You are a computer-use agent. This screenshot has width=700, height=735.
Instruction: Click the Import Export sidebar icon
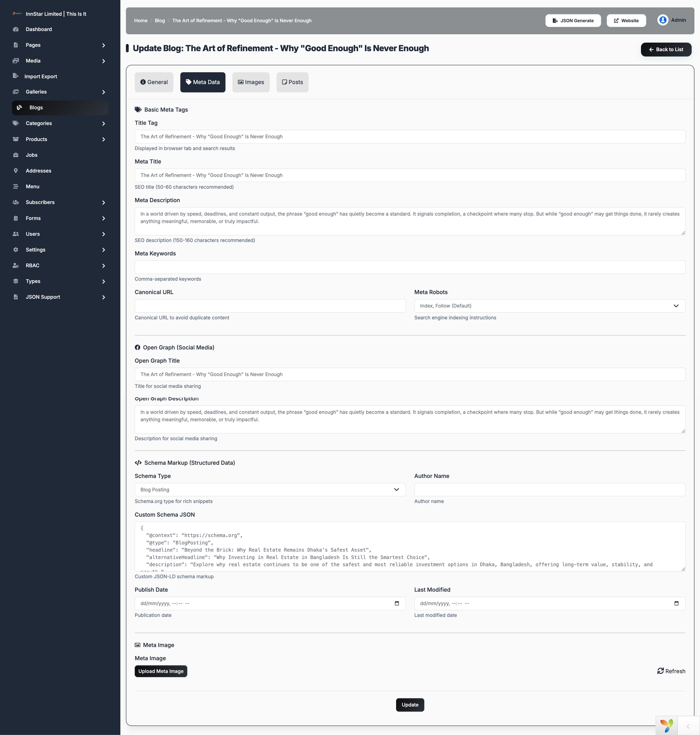pyautogui.click(x=16, y=76)
